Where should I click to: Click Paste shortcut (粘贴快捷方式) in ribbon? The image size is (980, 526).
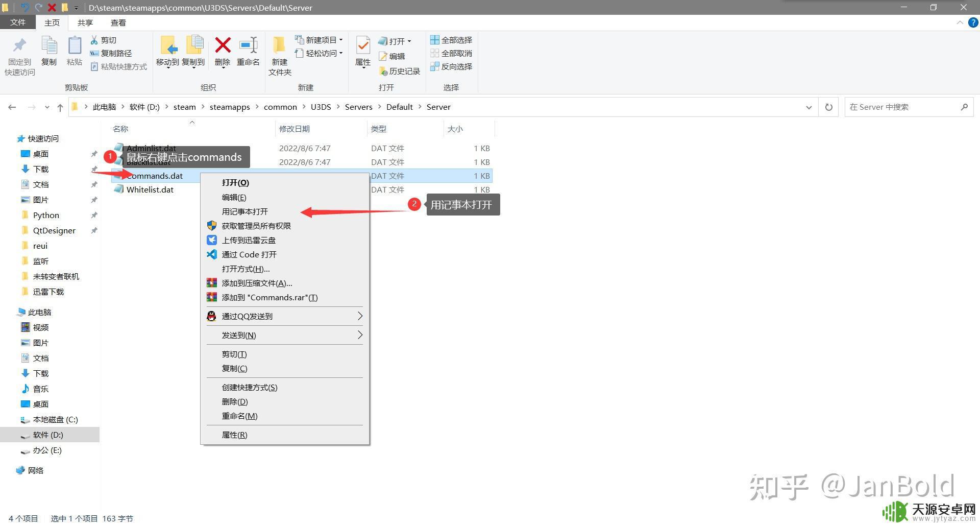tap(118, 66)
